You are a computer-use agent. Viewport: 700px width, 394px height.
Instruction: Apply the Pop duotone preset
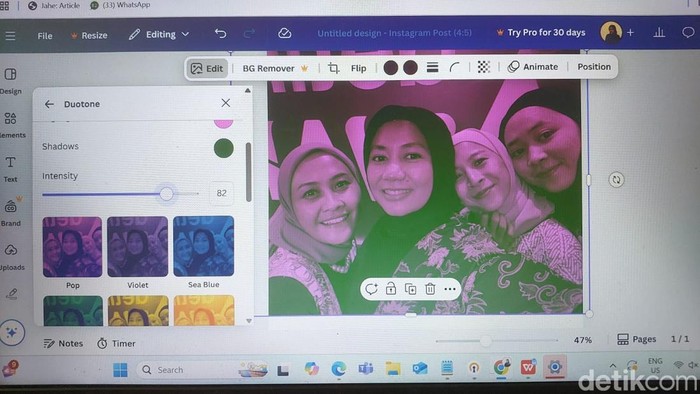pyautogui.click(x=72, y=247)
